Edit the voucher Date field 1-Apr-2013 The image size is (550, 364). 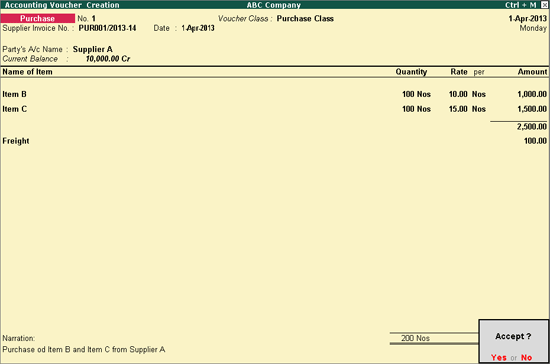198,28
